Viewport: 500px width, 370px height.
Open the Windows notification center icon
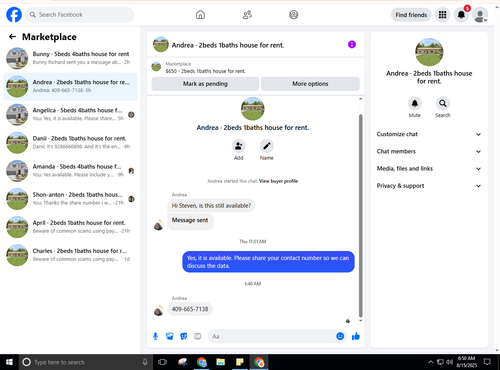pos(487,362)
